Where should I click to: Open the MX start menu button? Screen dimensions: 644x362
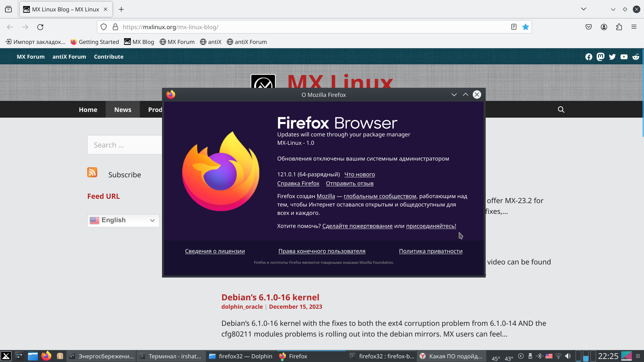pos(6,356)
